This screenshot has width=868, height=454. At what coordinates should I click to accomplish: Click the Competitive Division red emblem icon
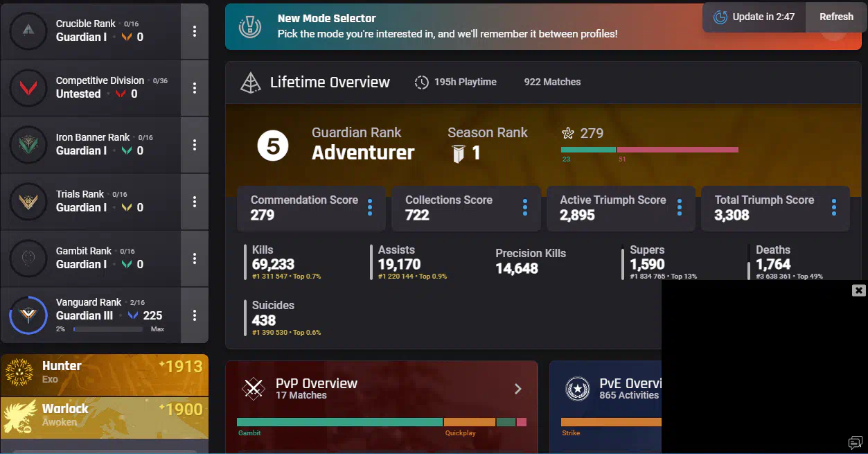[28, 88]
